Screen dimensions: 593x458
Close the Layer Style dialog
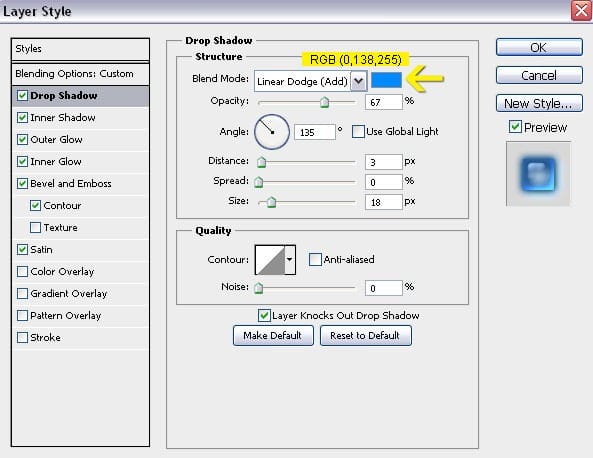pyautogui.click(x=581, y=11)
